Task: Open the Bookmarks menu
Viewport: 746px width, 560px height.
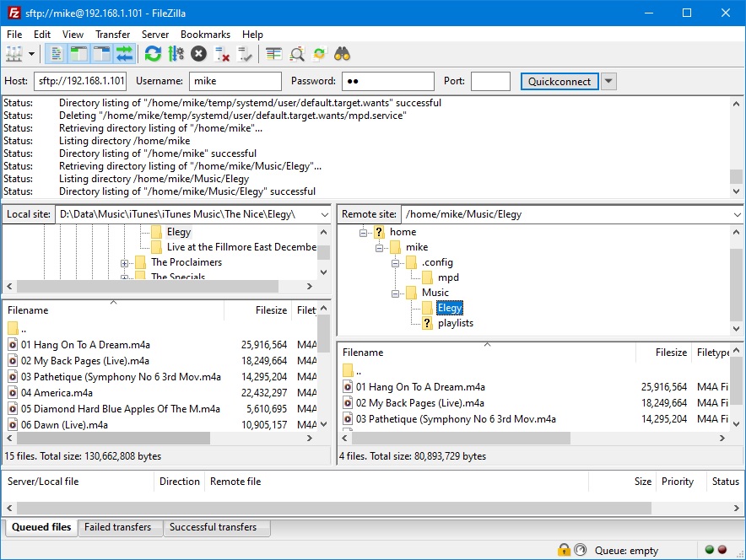Action: (205, 35)
